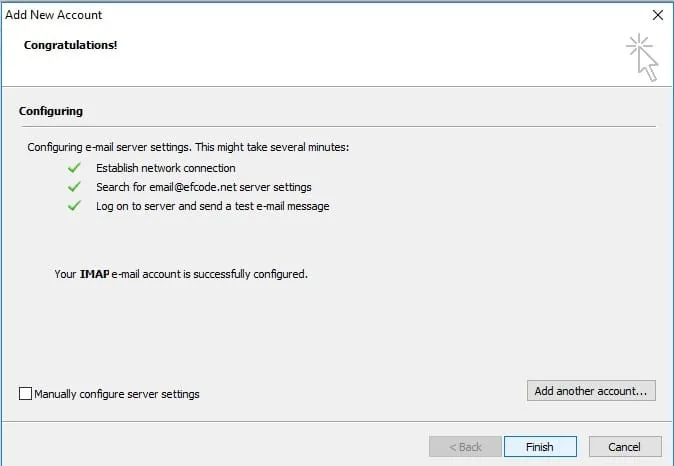Click the Establish network connection step text
The width and height of the screenshot is (674, 466).
(166, 168)
